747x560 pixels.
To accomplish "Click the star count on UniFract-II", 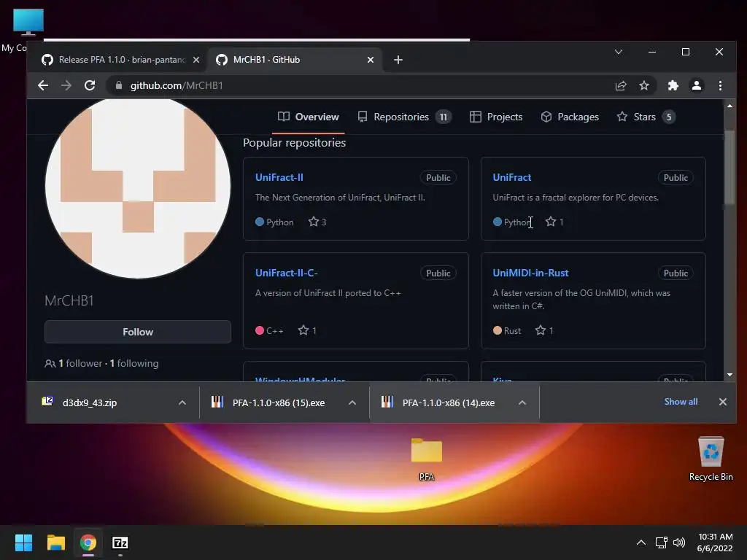I will click(317, 222).
